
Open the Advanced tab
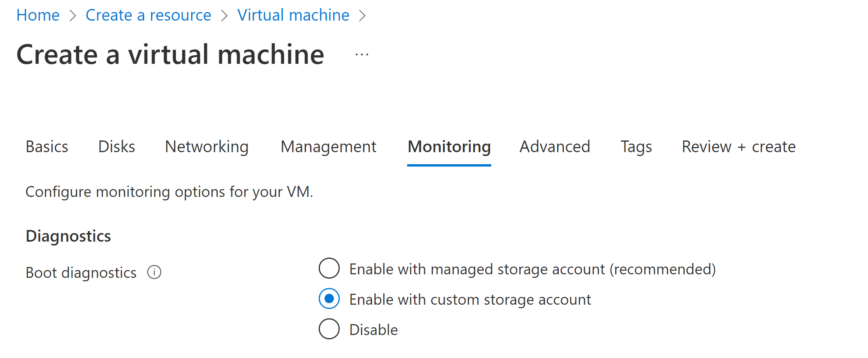tap(554, 147)
